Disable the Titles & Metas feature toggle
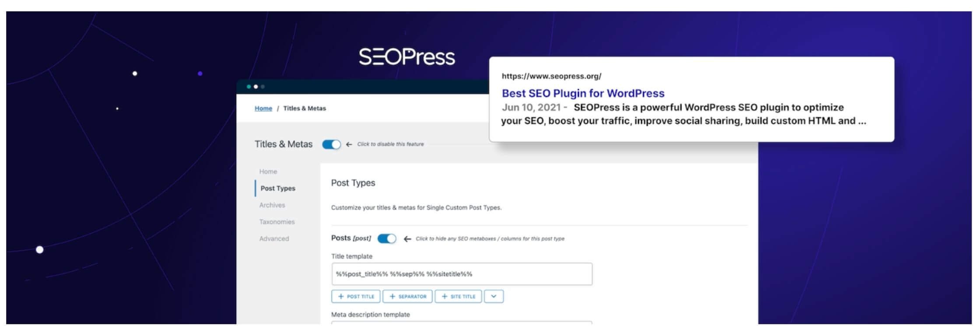Image resolution: width=980 pixels, height=326 pixels. (x=331, y=144)
